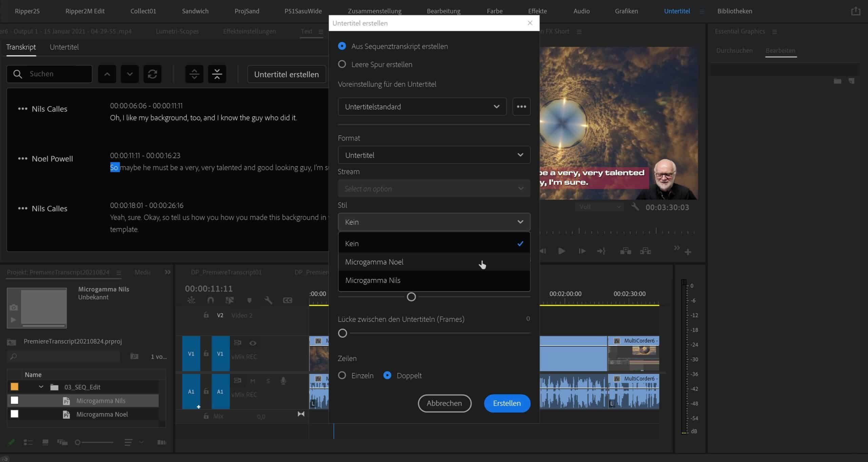The width and height of the screenshot is (868, 462).
Task: Click the refresh transcript icon
Action: coord(152,74)
